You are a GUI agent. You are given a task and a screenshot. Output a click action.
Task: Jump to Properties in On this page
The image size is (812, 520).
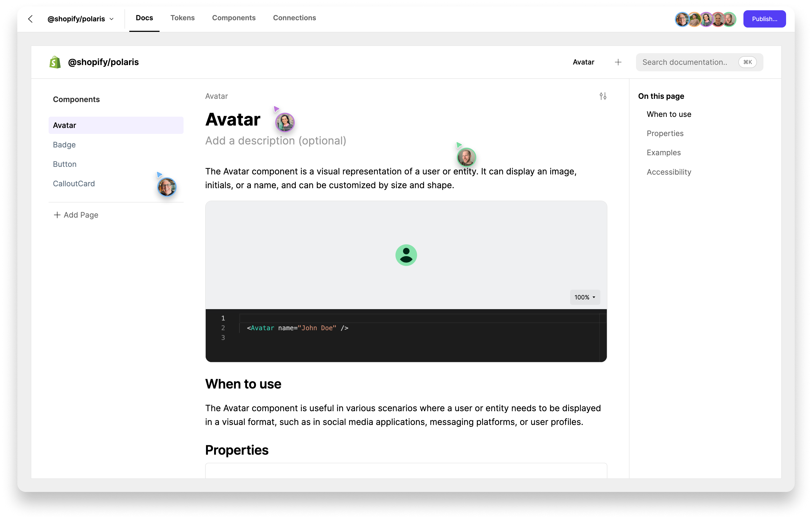tap(665, 134)
